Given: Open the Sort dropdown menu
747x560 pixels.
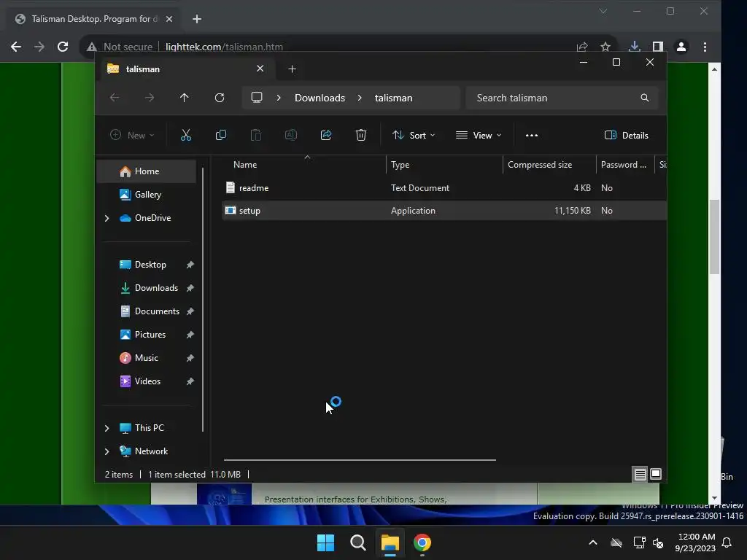Looking at the screenshot, I should [x=414, y=135].
